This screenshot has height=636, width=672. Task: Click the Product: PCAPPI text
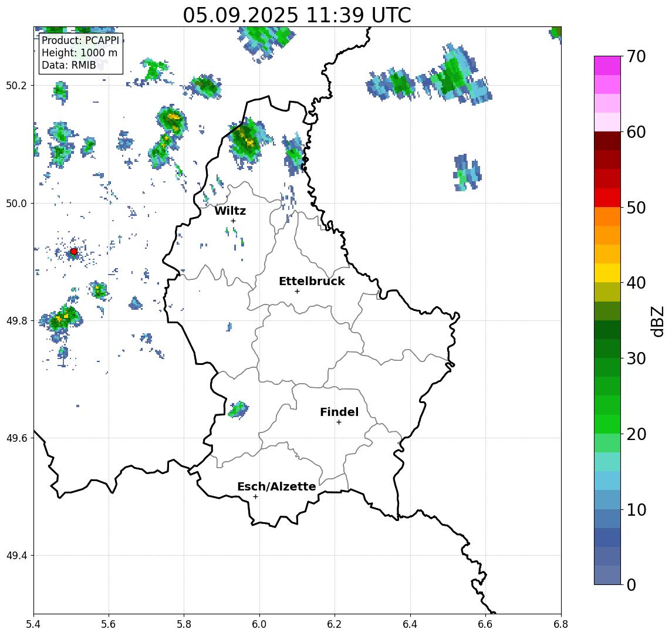pos(80,40)
